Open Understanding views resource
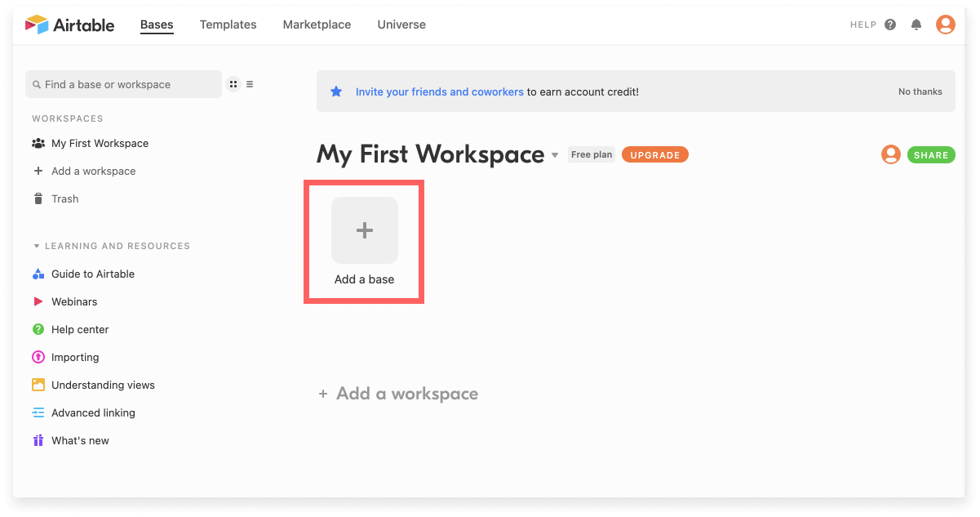980x517 pixels. coord(103,385)
